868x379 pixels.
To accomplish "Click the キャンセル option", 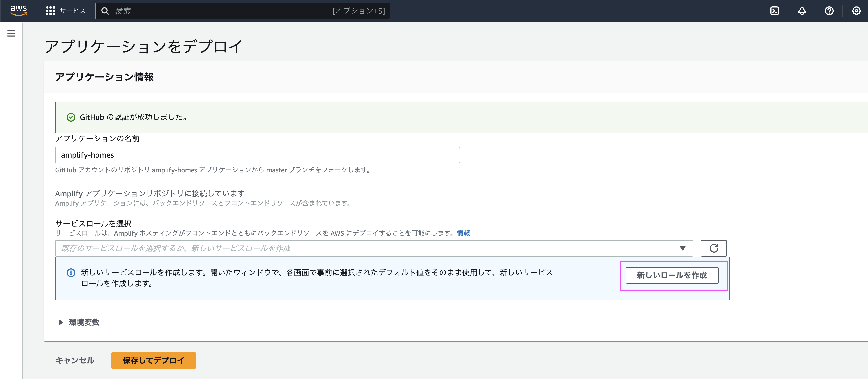I will (75, 360).
